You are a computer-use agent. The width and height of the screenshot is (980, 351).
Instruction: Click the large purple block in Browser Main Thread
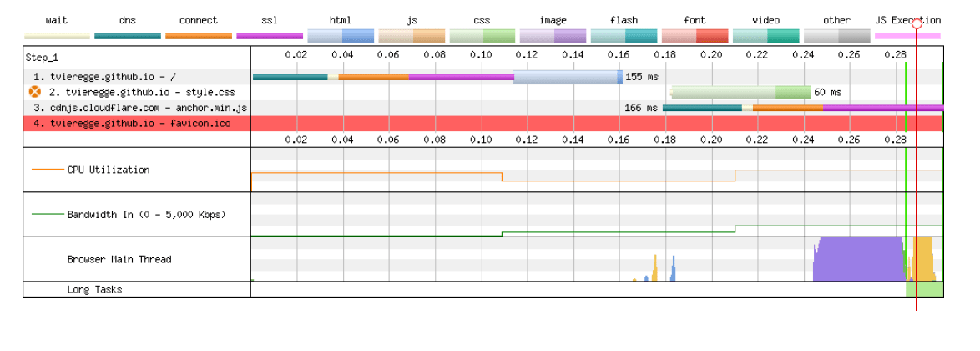[857, 259]
